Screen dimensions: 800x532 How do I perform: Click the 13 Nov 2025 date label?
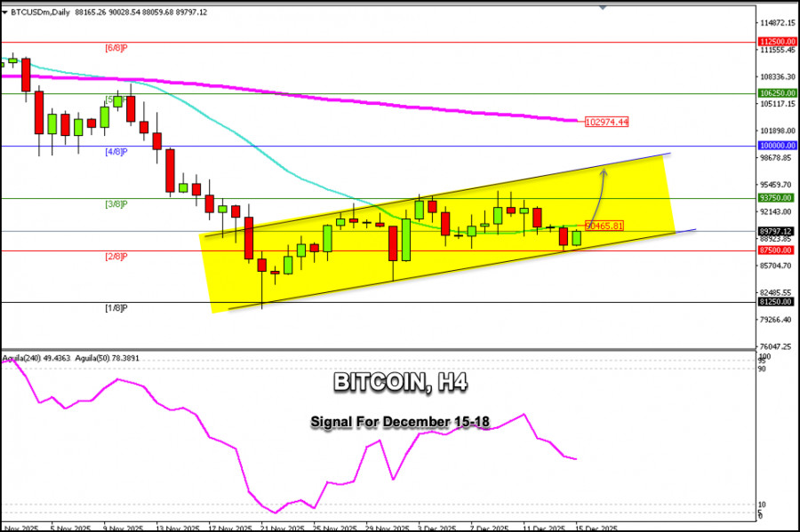click(178, 528)
